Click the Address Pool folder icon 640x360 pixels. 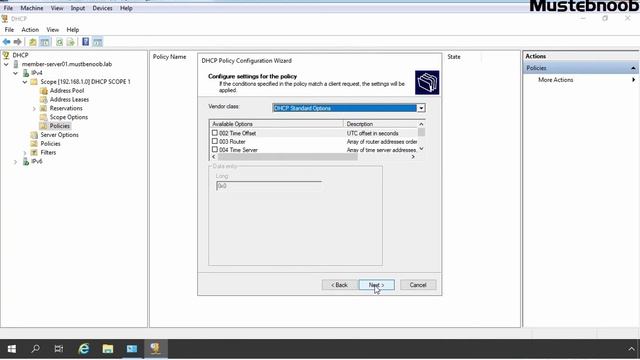point(44,91)
